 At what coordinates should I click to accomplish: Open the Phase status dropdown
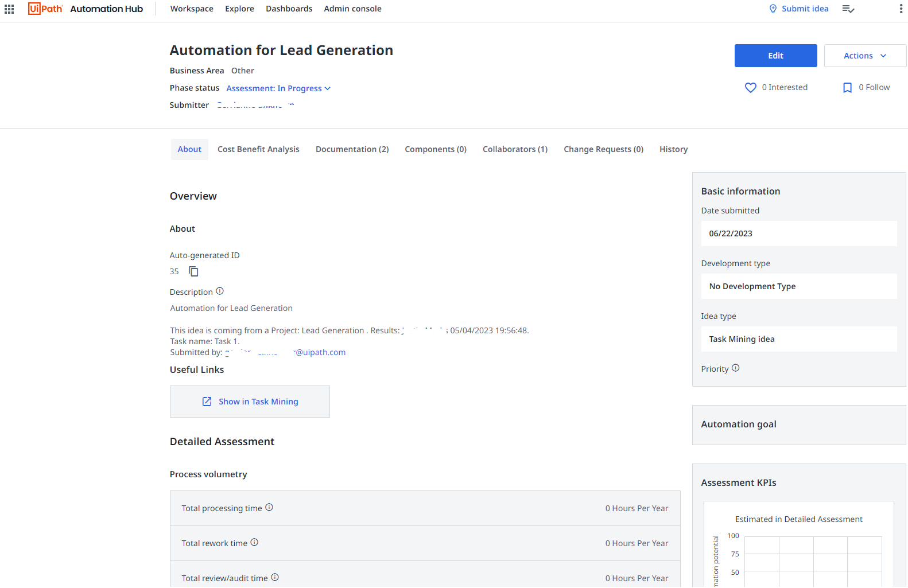278,88
